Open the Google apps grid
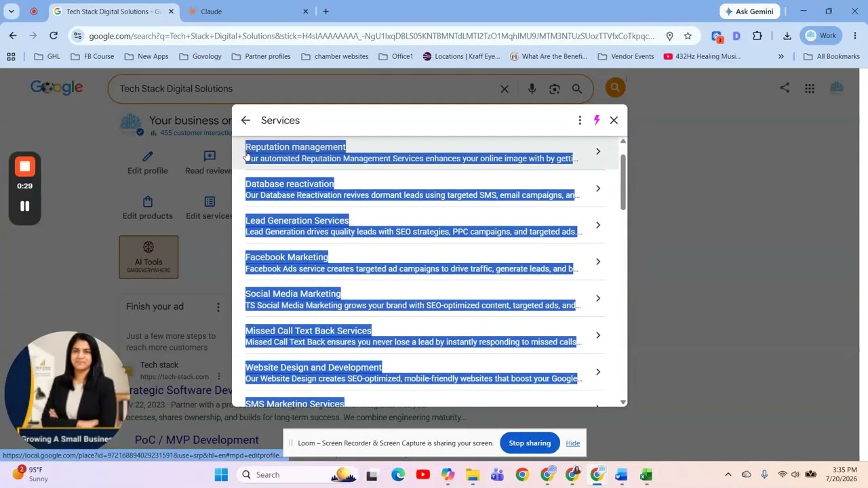 [x=809, y=88]
